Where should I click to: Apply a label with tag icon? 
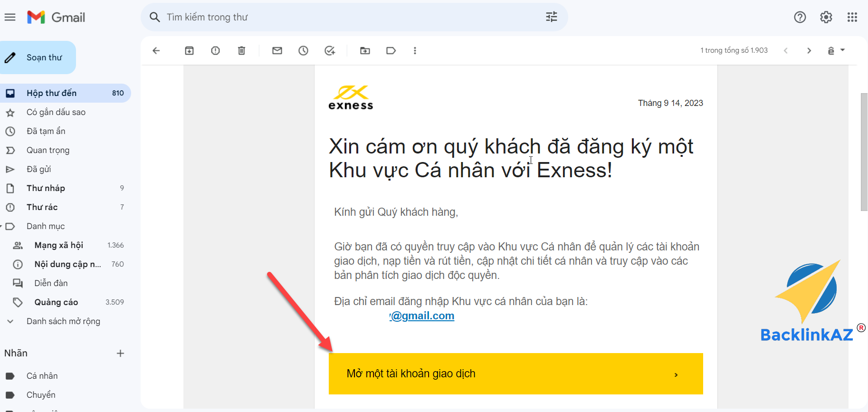[x=391, y=50]
